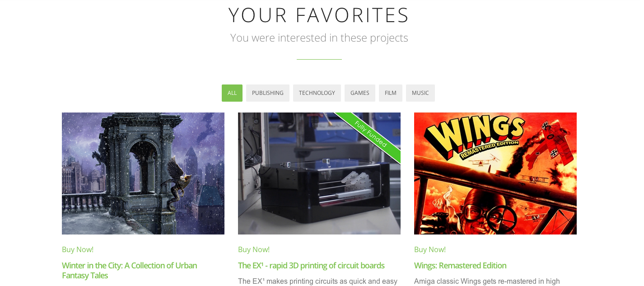The image size is (644, 286).
Task: Open the Winter in the City title link
Action: [x=130, y=270]
